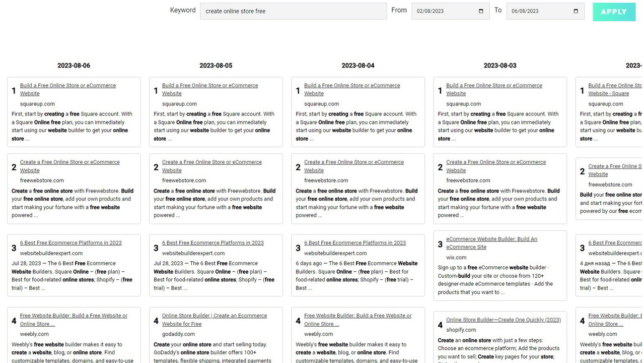Open squareup.com result title under 2023-08-05
This screenshot has height=363, width=644.
coord(210,86)
